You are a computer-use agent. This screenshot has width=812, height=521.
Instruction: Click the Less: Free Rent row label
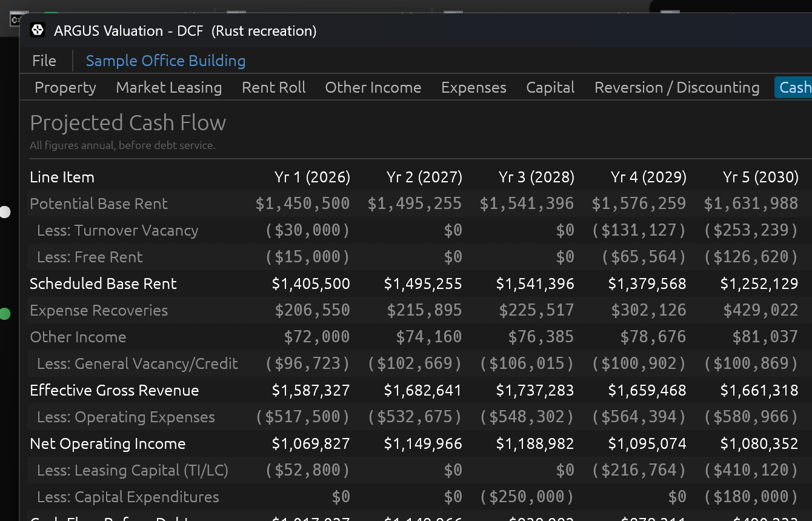(90, 257)
